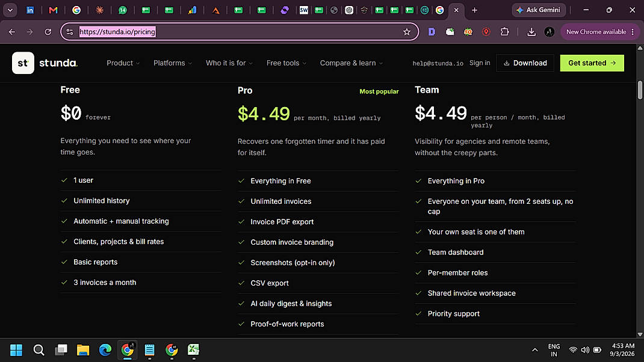The height and width of the screenshot is (362, 644).
Task: Open the red location pin extension
Action: pyautogui.click(x=486, y=32)
